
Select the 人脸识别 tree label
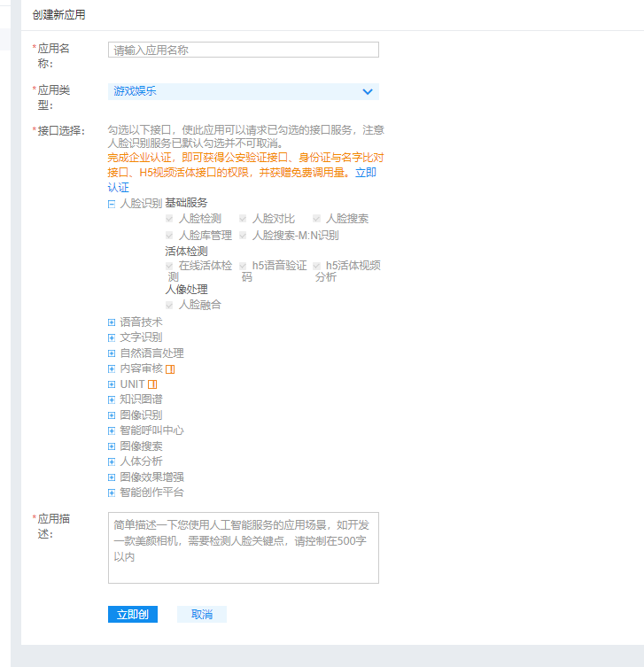pos(141,204)
